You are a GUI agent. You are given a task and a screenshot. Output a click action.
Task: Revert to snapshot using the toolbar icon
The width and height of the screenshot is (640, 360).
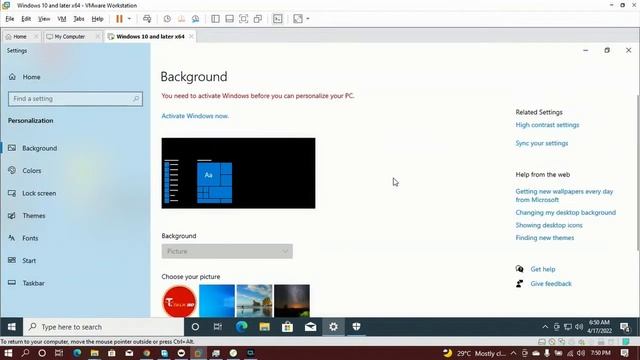(181, 19)
